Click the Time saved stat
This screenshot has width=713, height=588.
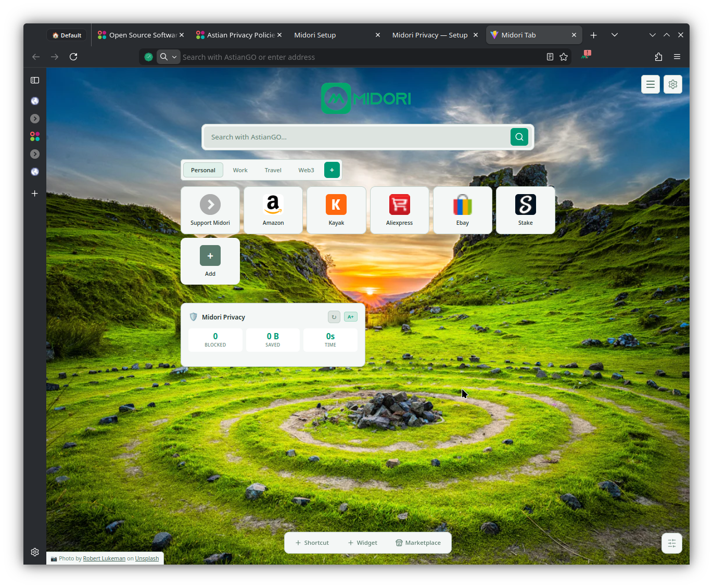coord(330,340)
